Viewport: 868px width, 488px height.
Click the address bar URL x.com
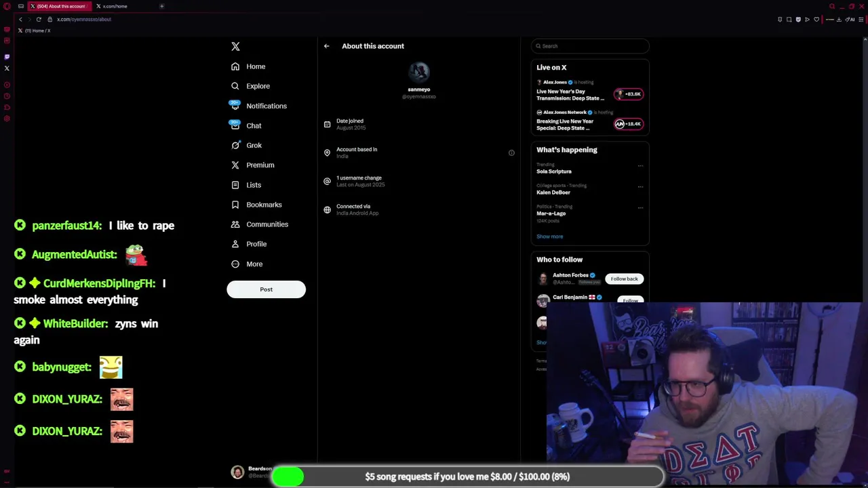[83, 19]
